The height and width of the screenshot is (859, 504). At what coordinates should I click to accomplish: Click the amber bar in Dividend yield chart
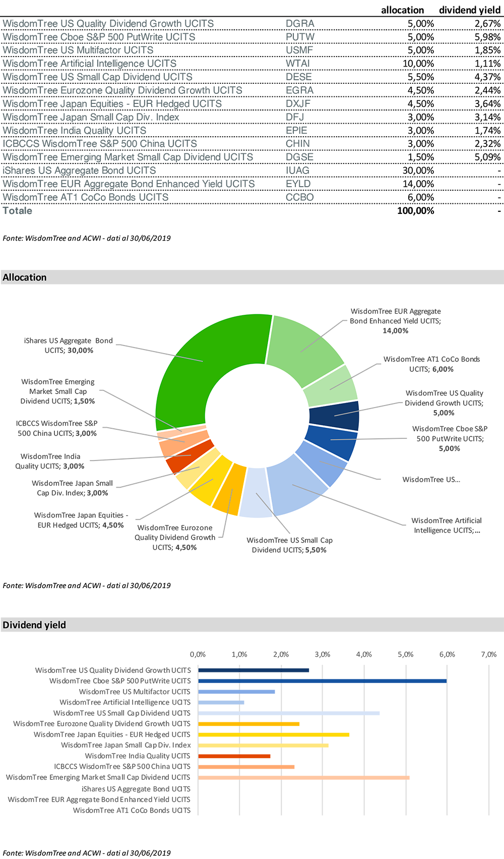pos(251,723)
